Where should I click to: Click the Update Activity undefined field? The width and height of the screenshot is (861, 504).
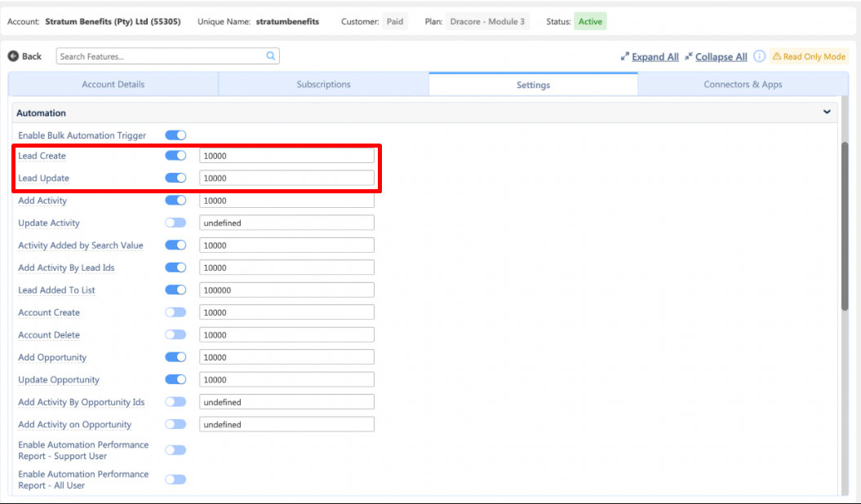(x=286, y=223)
